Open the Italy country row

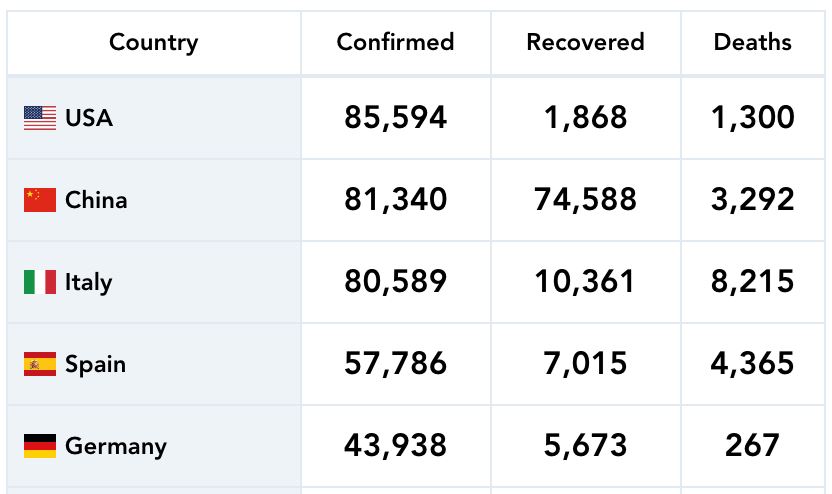(x=88, y=282)
